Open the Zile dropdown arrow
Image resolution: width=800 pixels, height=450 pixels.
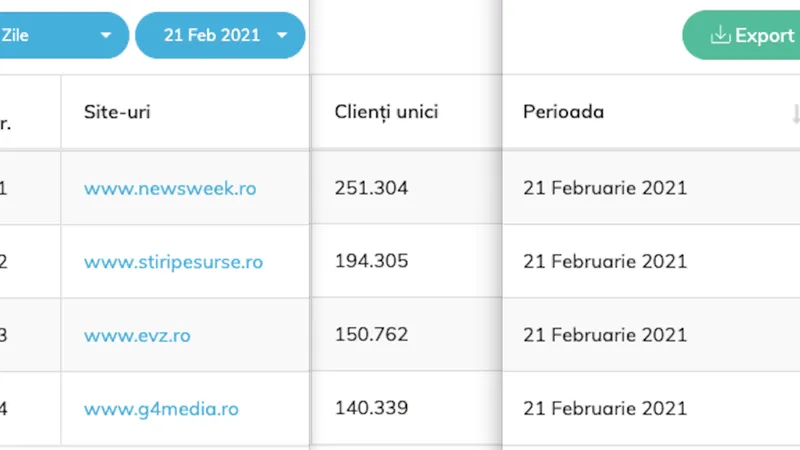(x=106, y=36)
